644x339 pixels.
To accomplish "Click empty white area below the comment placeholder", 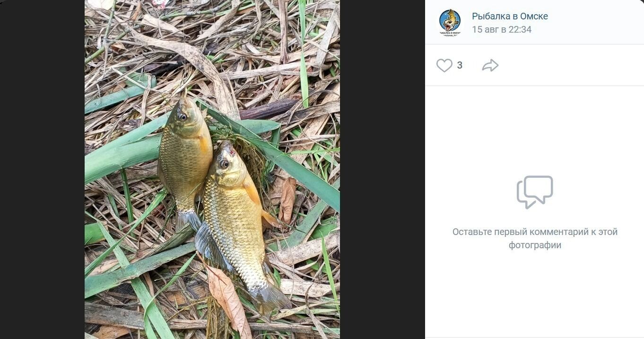I will coord(535,293).
